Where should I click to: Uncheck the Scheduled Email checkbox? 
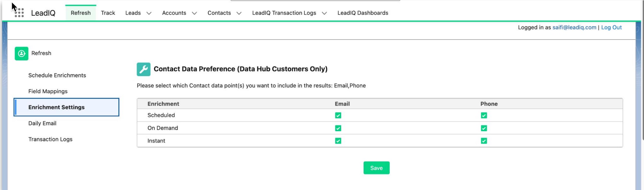[x=338, y=115]
